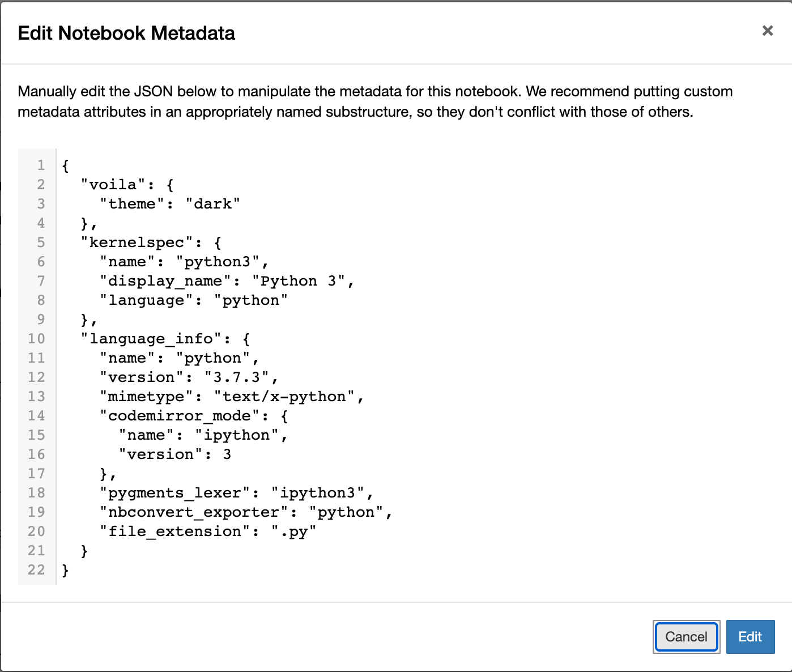Click the "name": "python3" line

pyautogui.click(x=184, y=262)
